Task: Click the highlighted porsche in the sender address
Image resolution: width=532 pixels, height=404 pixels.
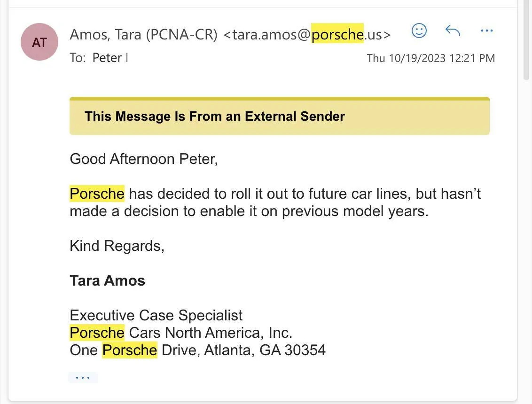Action: tap(337, 33)
